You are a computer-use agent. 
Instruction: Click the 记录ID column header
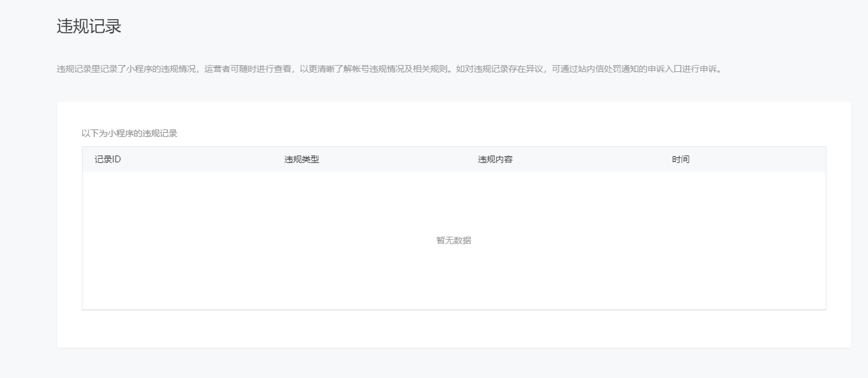108,159
